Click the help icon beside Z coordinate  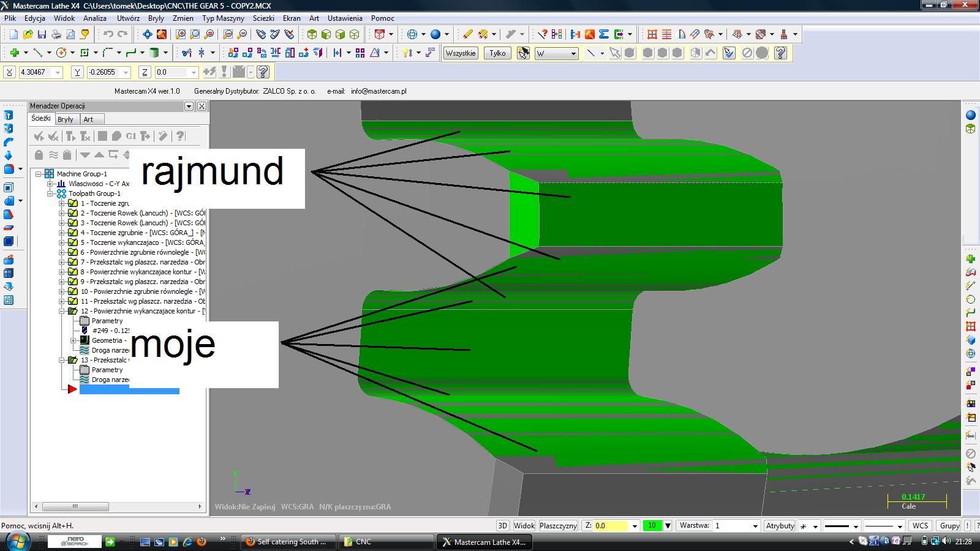pyautogui.click(x=263, y=72)
